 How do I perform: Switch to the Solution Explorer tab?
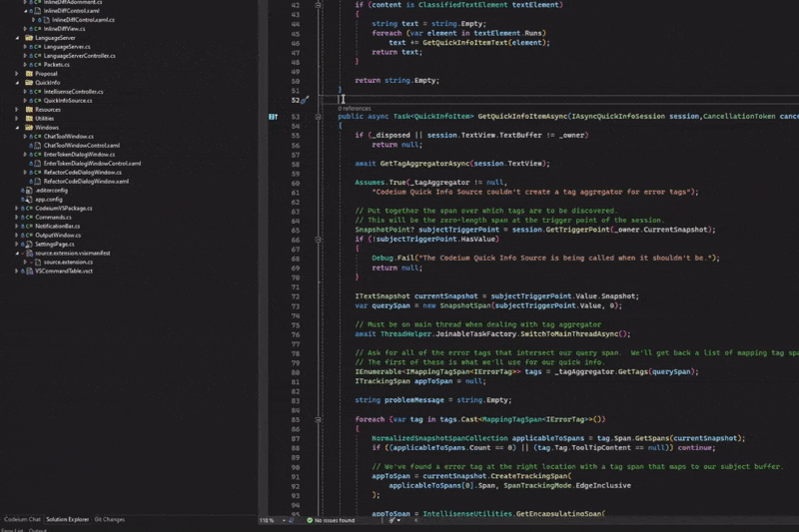[x=67, y=519]
